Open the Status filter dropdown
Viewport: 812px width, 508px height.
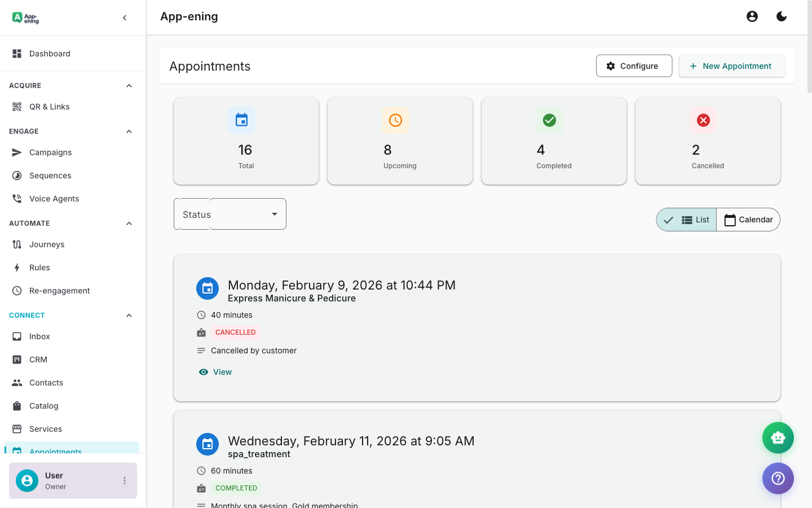[x=230, y=214]
